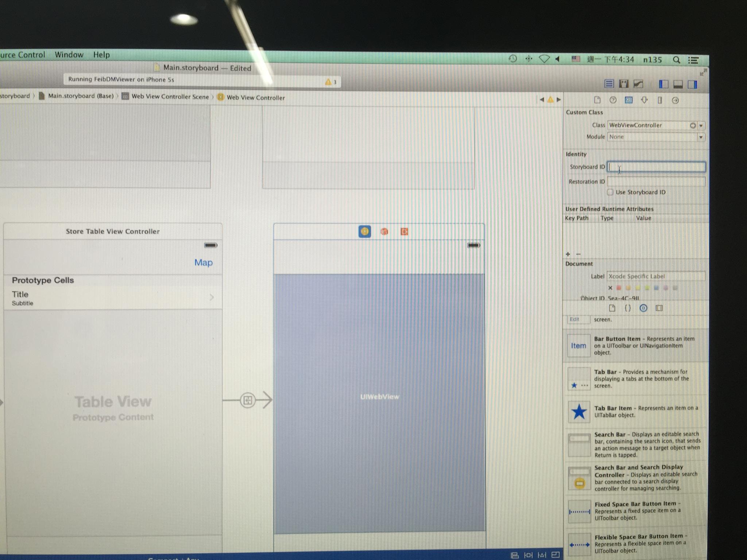Viewport: 747px width, 560px height.
Task: Open the Connections inspector tab
Action: [x=675, y=101]
